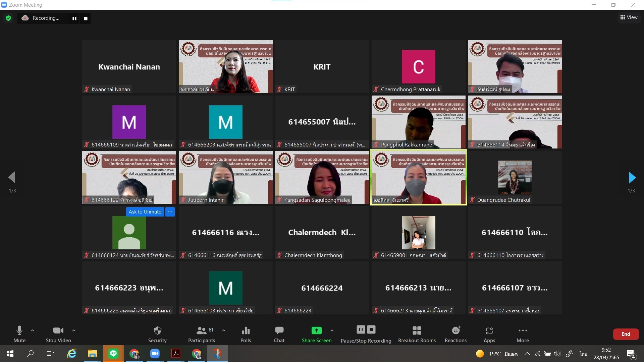Click the Share Screen icon
The image size is (644, 362).
pos(316,331)
